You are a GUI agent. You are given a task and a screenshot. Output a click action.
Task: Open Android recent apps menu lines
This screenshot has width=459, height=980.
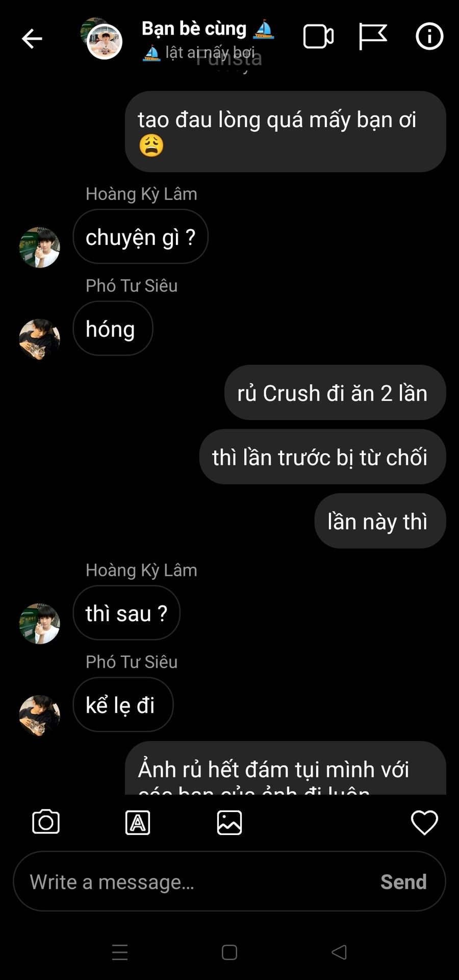tap(120, 952)
